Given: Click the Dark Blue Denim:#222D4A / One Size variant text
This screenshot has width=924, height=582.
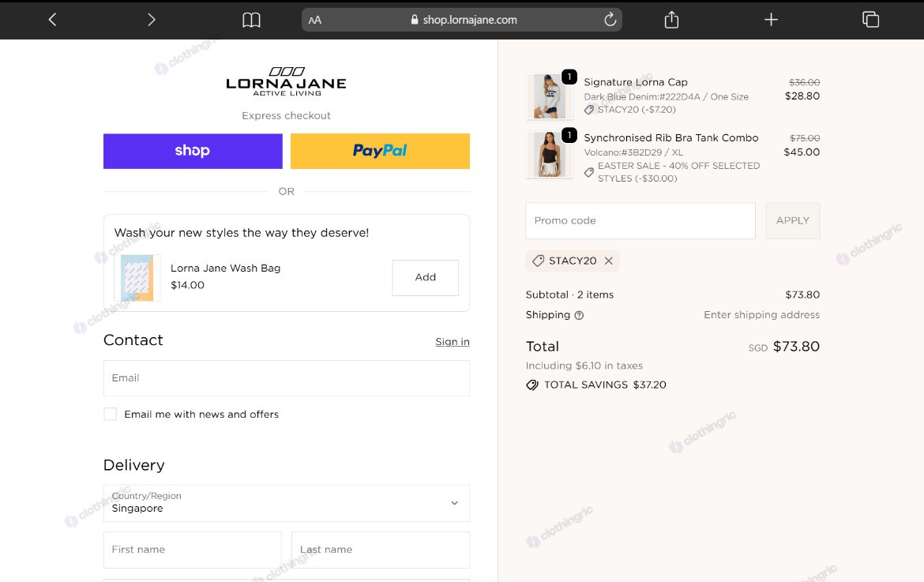Looking at the screenshot, I should (666, 96).
